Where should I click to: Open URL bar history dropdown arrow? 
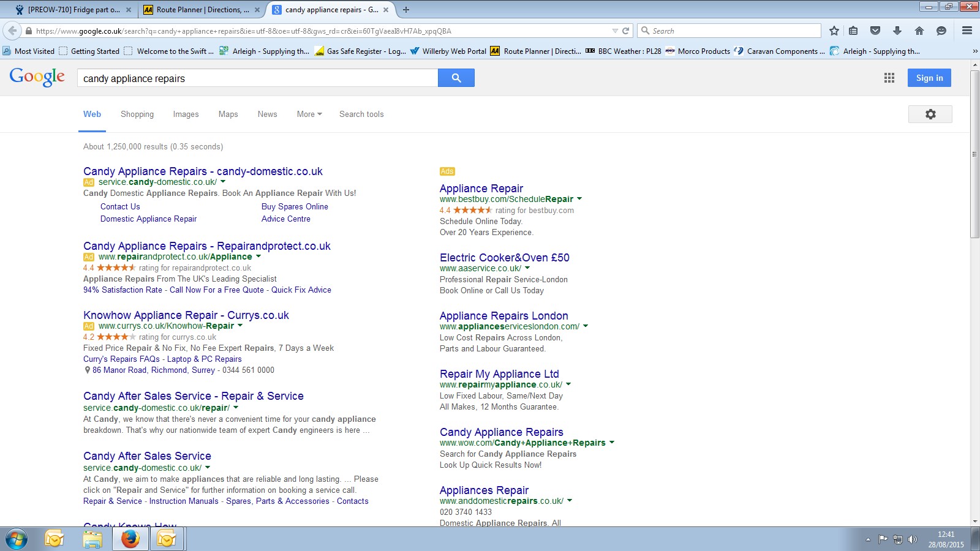[615, 31]
